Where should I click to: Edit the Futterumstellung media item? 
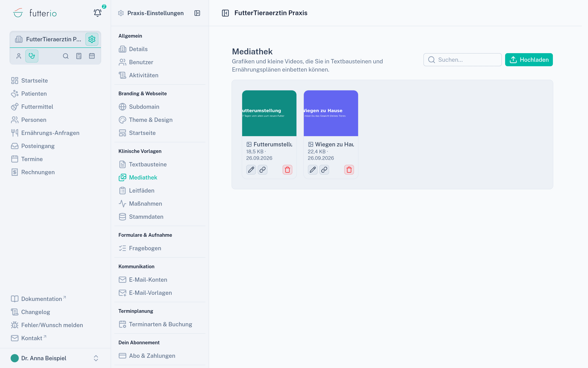[x=251, y=170]
